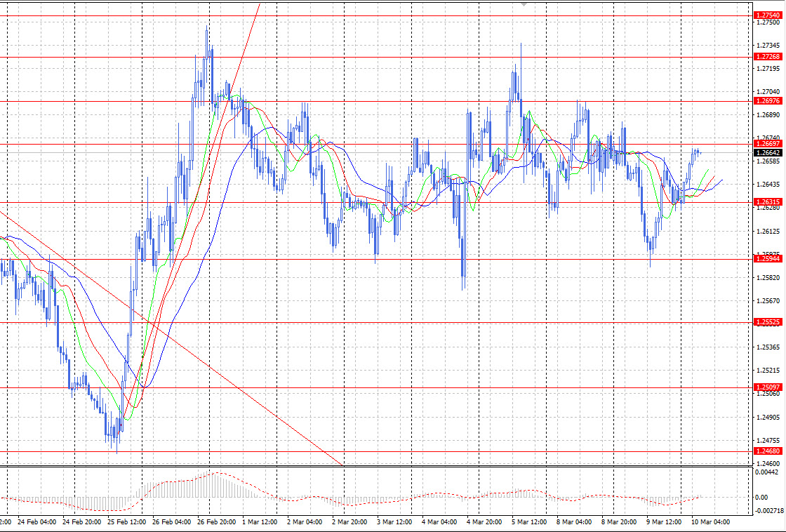Screen dimensions: 786x532
Task: Click the 26 Feb 20:00 time label
Action: point(217,522)
